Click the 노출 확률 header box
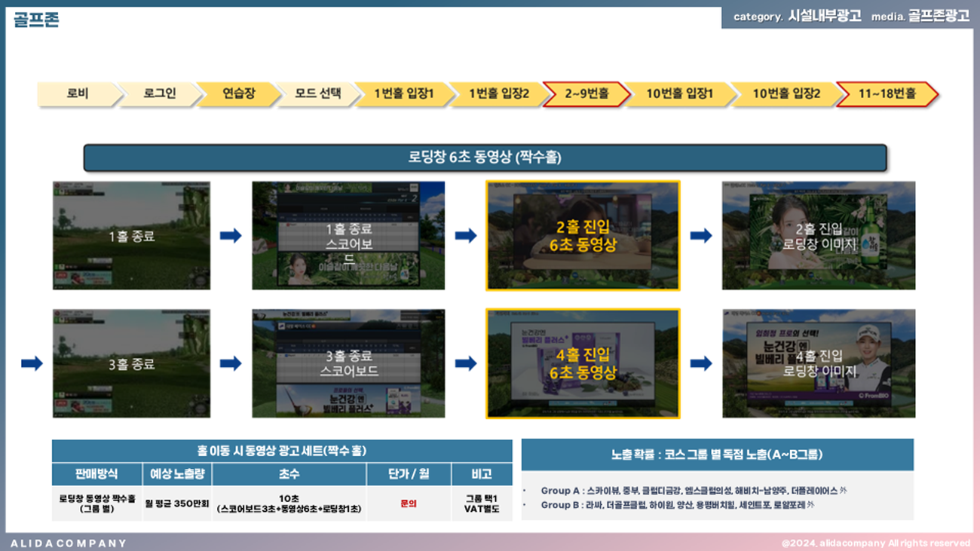 [717, 455]
